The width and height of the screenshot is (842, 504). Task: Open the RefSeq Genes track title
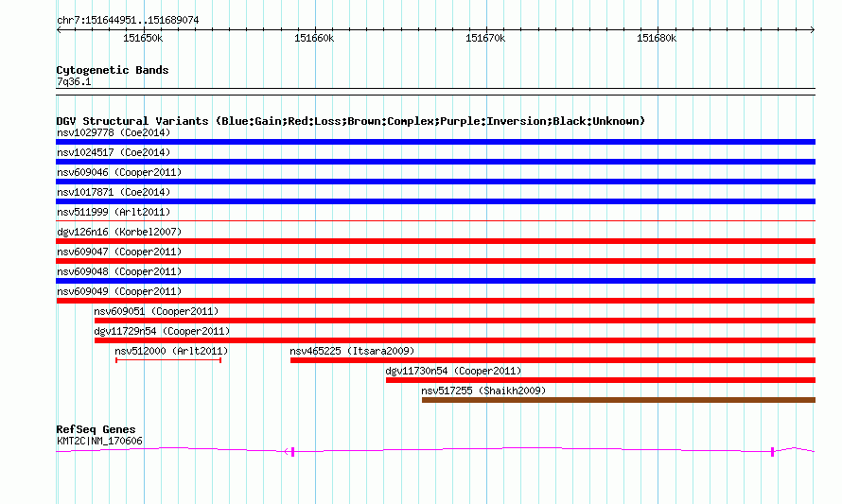(96, 429)
